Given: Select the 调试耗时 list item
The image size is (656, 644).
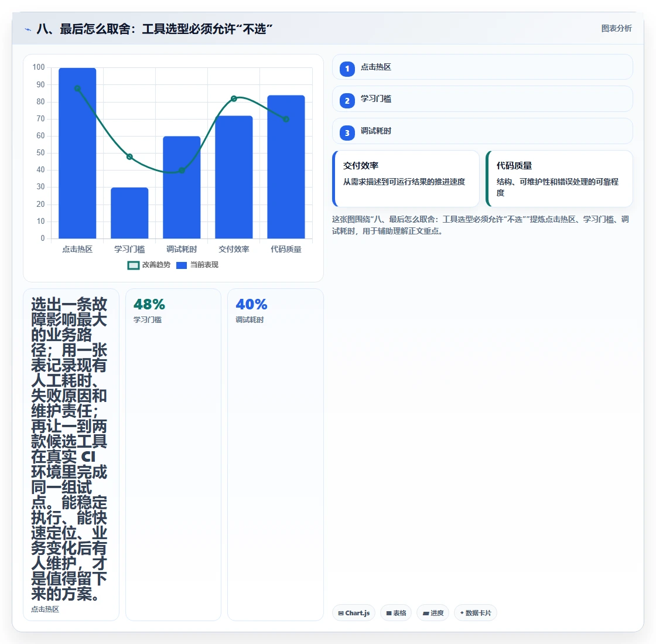Looking at the screenshot, I should 483,131.
